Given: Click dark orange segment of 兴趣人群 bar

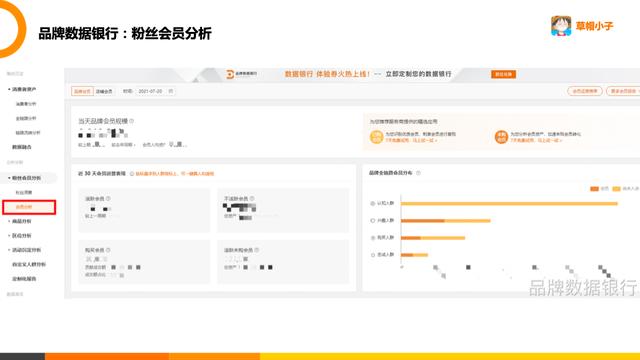Looking at the screenshot, I should pos(422,221).
